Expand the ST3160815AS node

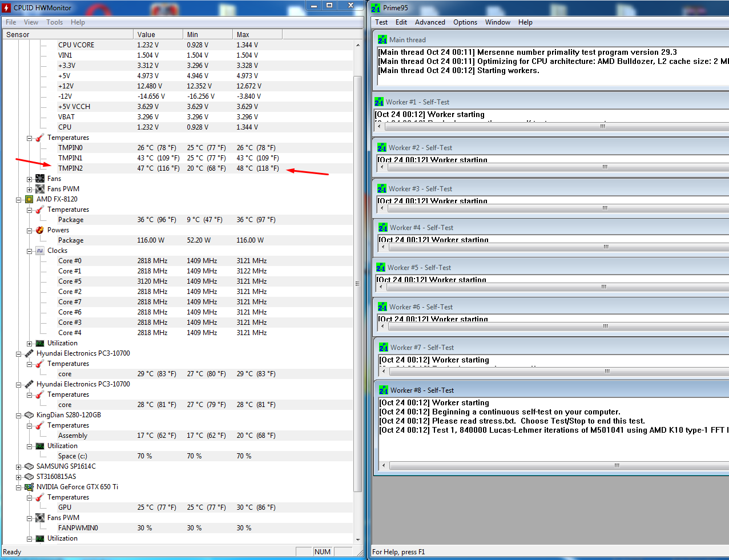(18, 477)
